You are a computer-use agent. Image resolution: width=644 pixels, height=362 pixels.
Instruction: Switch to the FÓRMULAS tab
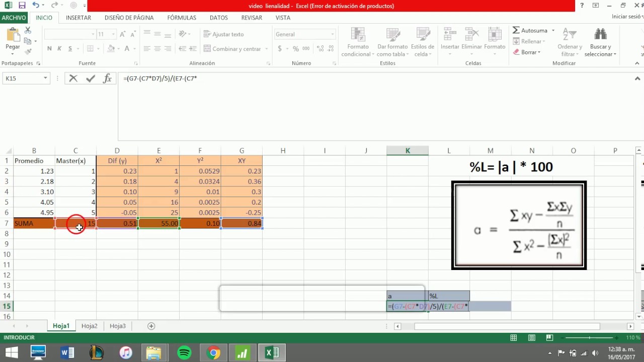tap(182, 18)
